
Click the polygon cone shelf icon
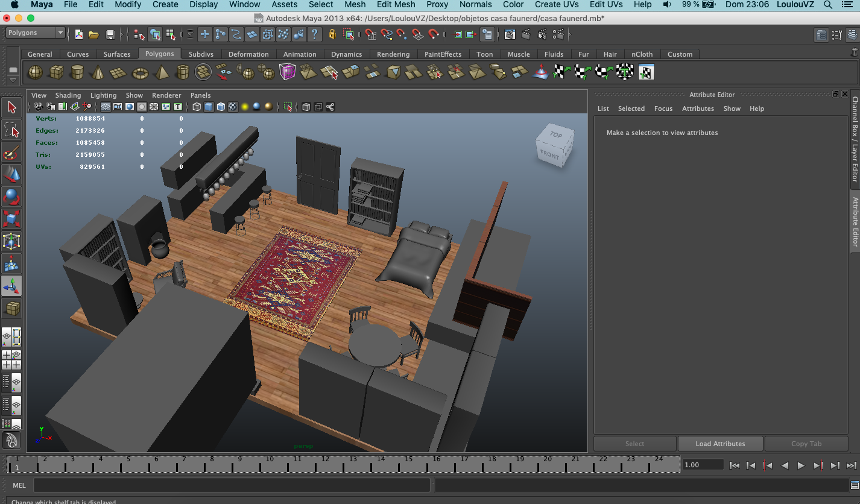98,73
